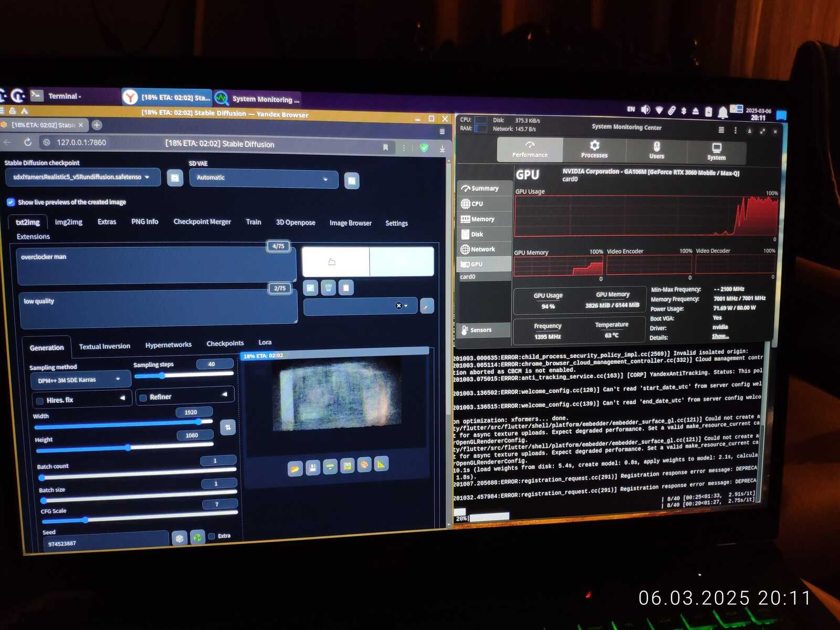Screen dimensions: 840x630
Task: Select Sensors in the performance sidebar
Action: (x=484, y=330)
